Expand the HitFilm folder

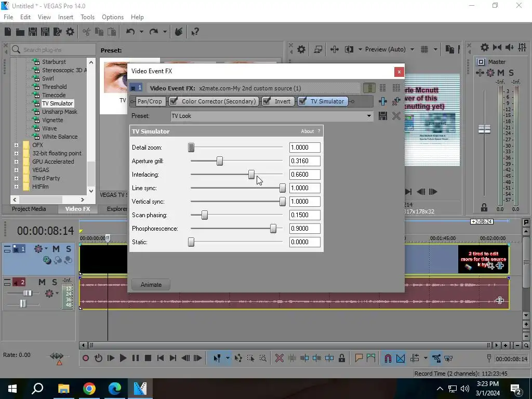pyautogui.click(x=16, y=187)
